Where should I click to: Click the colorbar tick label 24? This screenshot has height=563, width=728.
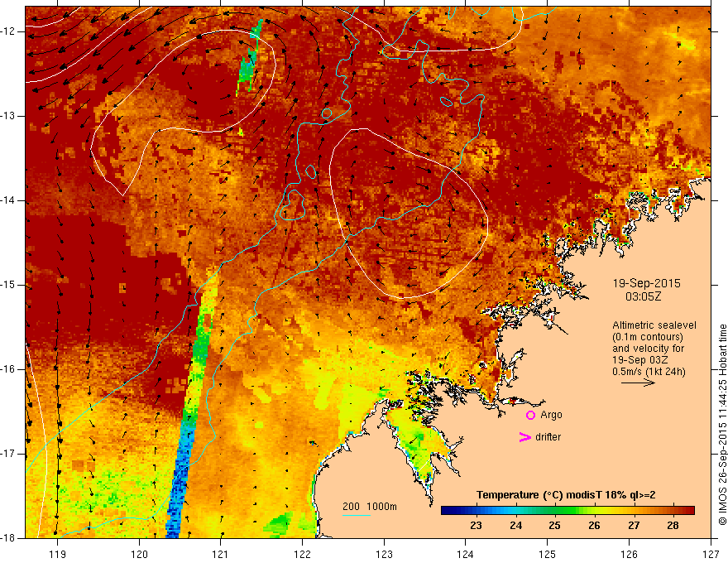click(x=515, y=526)
